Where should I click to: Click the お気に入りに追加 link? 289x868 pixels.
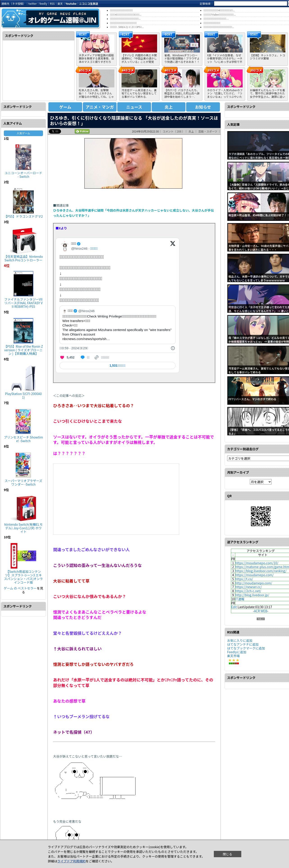click(239, 641)
